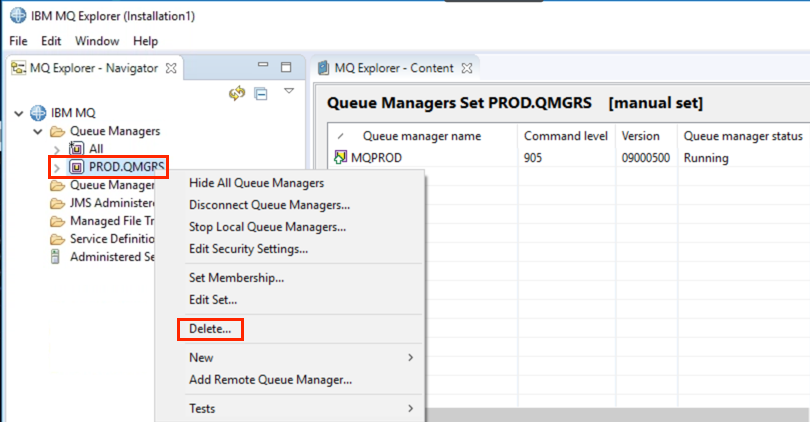Open the Navigator view menu arrow
Image resolution: width=810 pixels, height=422 pixels.
point(289,91)
